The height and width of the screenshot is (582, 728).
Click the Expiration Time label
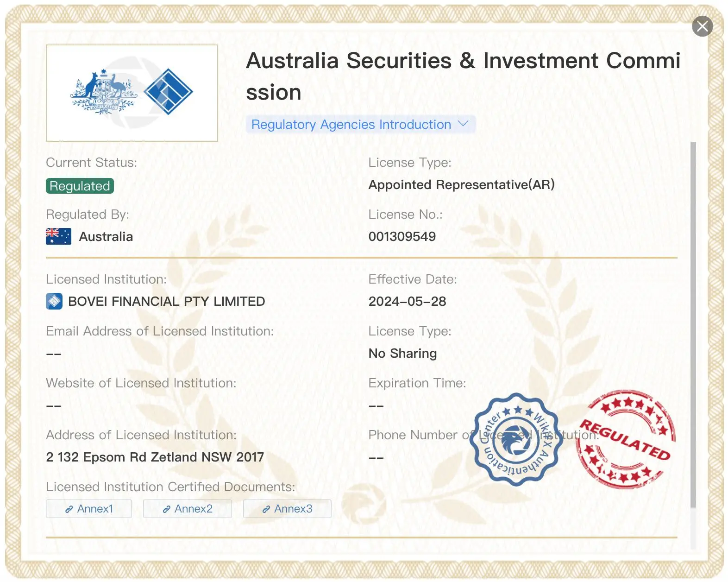pos(417,383)
